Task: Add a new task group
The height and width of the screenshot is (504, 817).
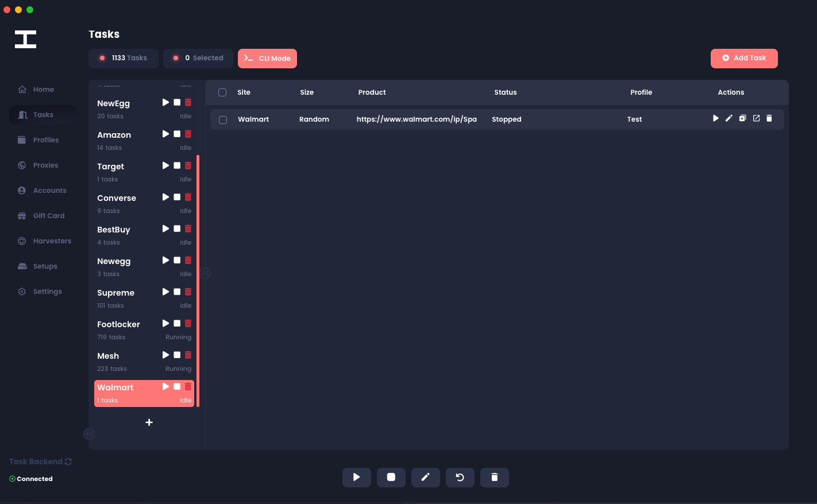Action: 149,422
